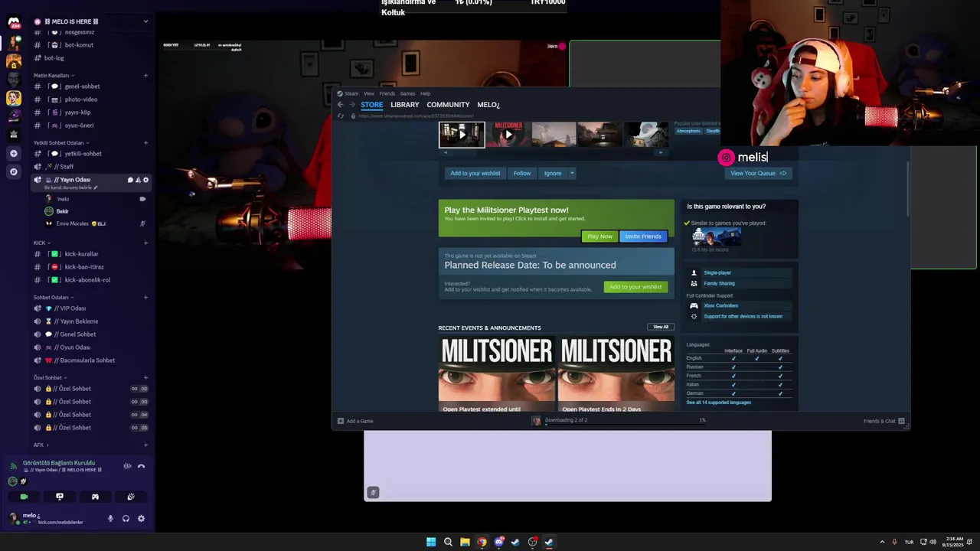This screenshot has height=551, width=980.
Task: Open Windows Start menu
Action: 431,542
